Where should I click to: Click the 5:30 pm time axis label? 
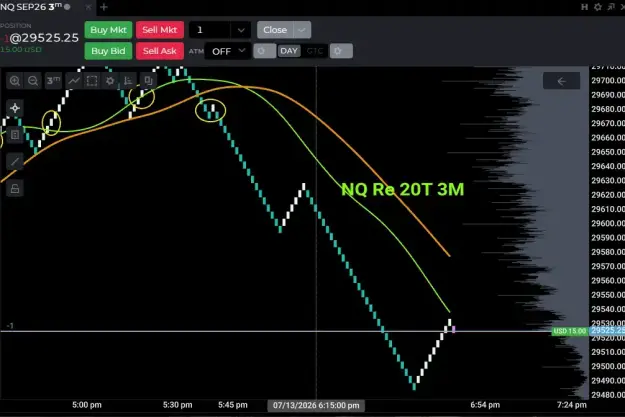click(x=177, y=405)
